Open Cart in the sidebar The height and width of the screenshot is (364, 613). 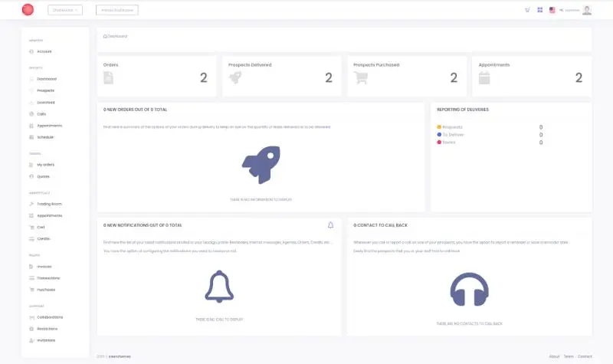tap(41, 227)
